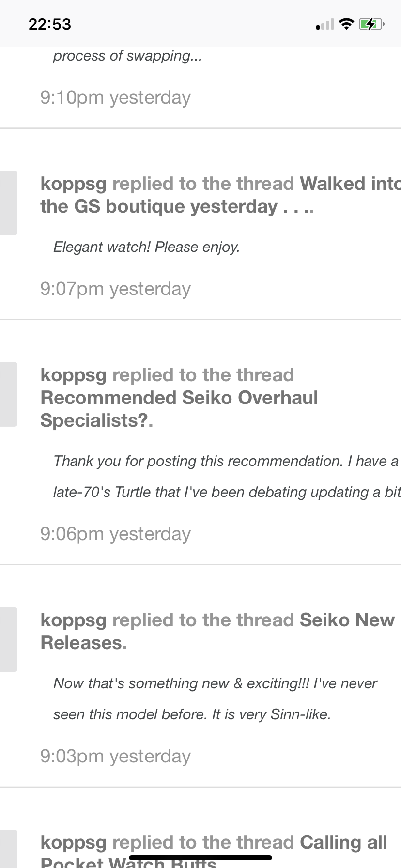Tap the 22:53 clock in status bar
The image size is (401, 868).
(50, 24)
